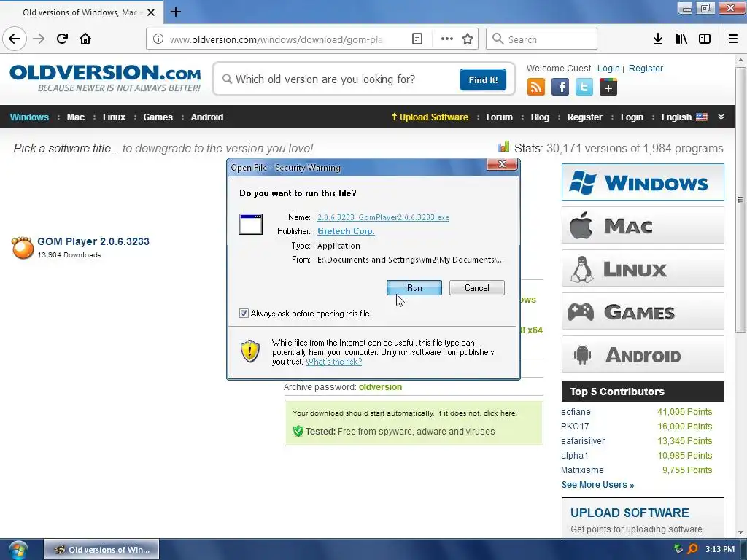This screenshot has width=747, height=560.
Task: Open the Mac menu item
Action: coord(76,117)
